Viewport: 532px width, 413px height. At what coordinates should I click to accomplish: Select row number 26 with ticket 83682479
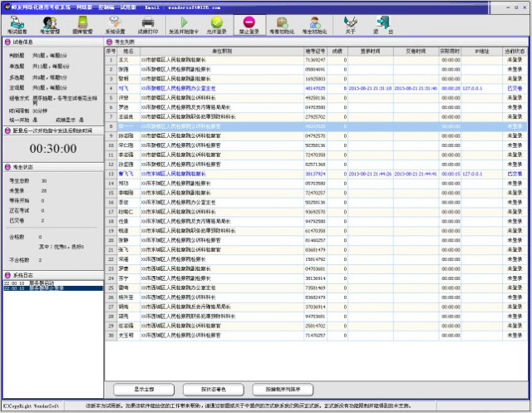click(x=316, y=297)
